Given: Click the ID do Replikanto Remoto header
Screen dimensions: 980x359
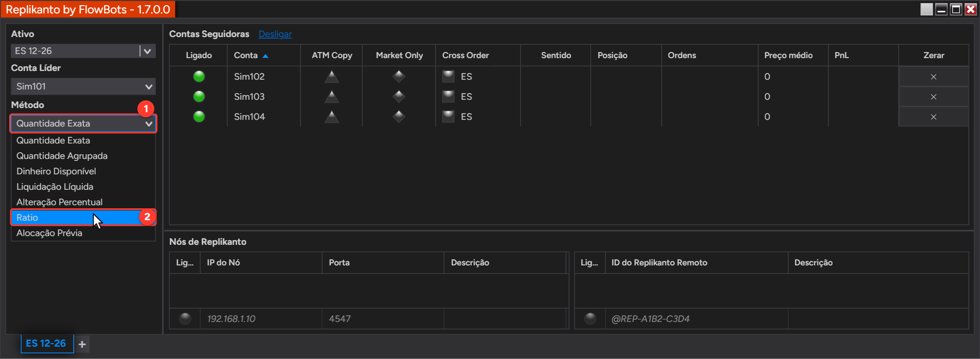Looking at the screenshot, I should (x=697, y=263).
